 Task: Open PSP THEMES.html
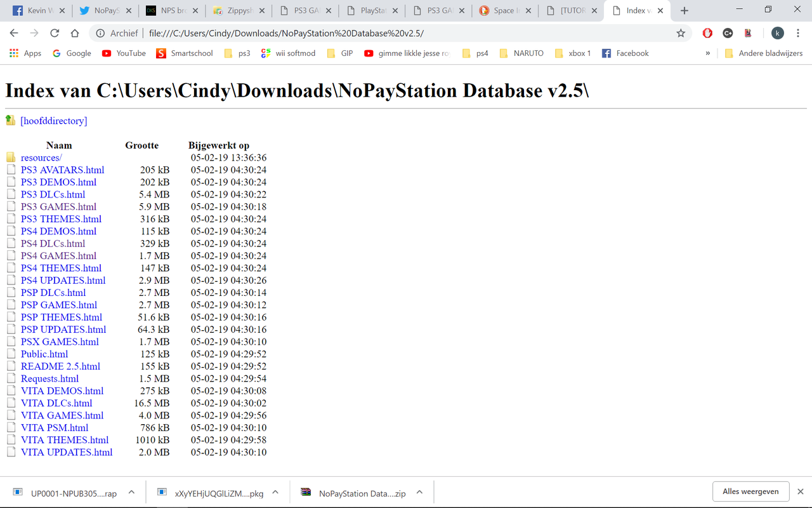tap(62, 317)
